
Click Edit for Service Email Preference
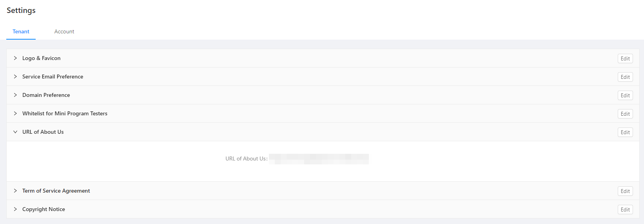625,77
